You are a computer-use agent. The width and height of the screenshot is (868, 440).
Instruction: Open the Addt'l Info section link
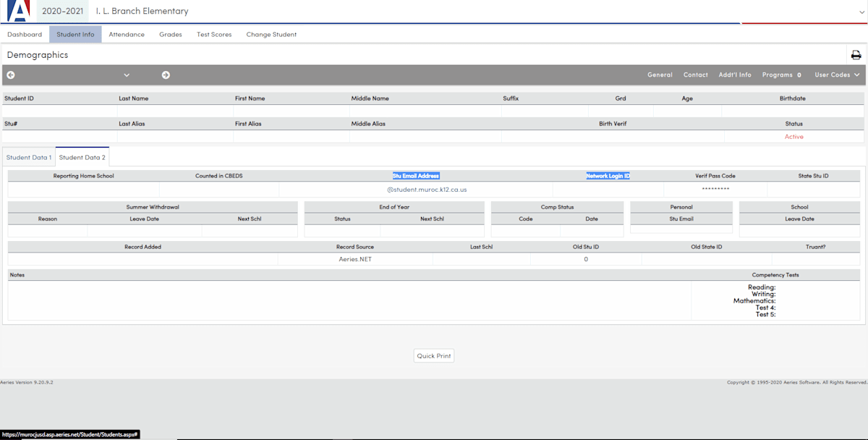(x=735, y=75)
